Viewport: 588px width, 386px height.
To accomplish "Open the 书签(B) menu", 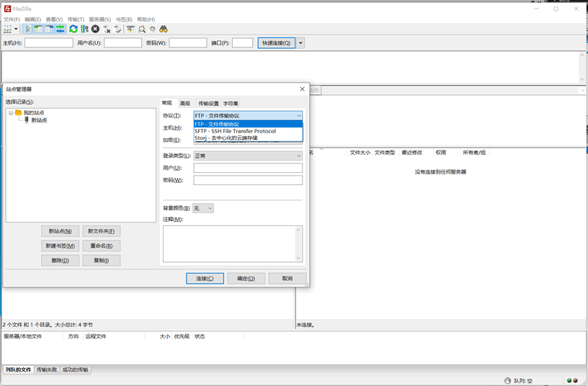I will [x=124, y=19].
